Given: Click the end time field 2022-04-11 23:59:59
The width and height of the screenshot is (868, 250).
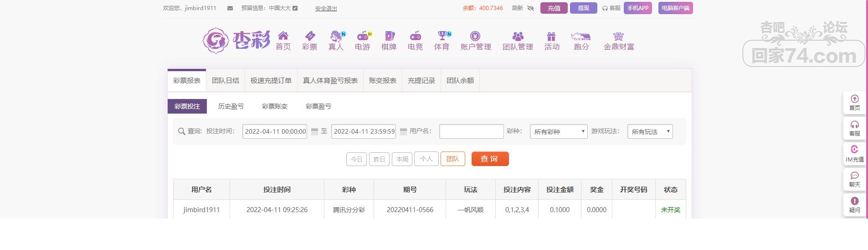Looking at the screenshot, I should pos(364,131).
